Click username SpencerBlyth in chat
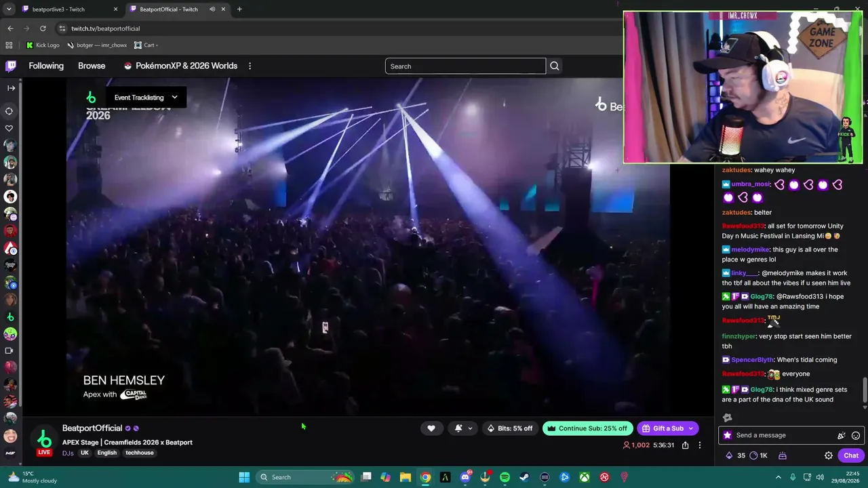 tap(752, 360)
